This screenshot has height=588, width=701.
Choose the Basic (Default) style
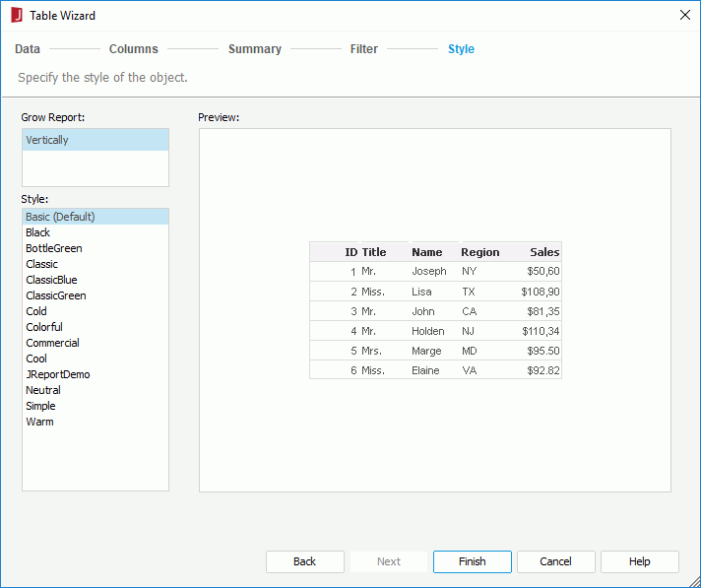point(96,217)
